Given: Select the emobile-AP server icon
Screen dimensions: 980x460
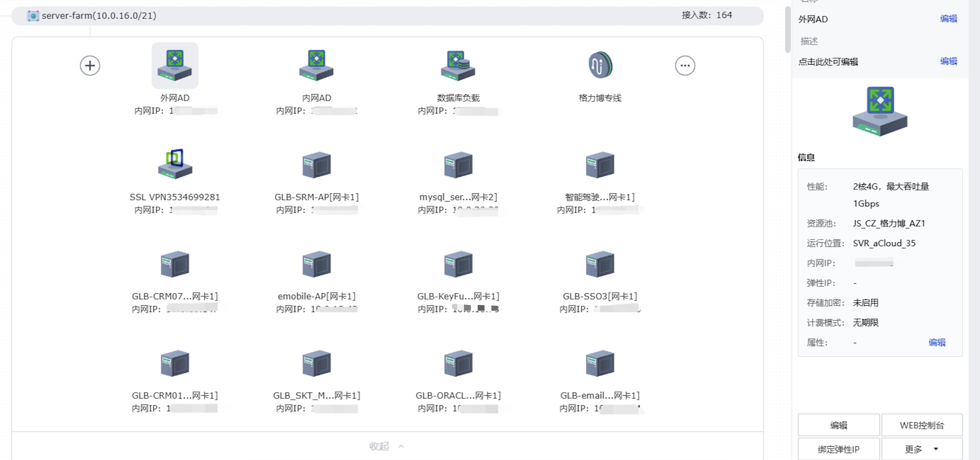Looking at the screenshot, I should tap(316, 264).
